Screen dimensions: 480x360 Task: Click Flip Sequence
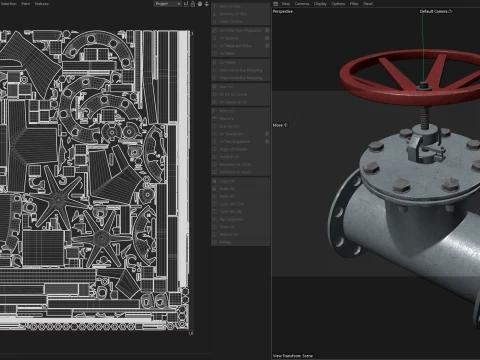click(x=240, y=219)
